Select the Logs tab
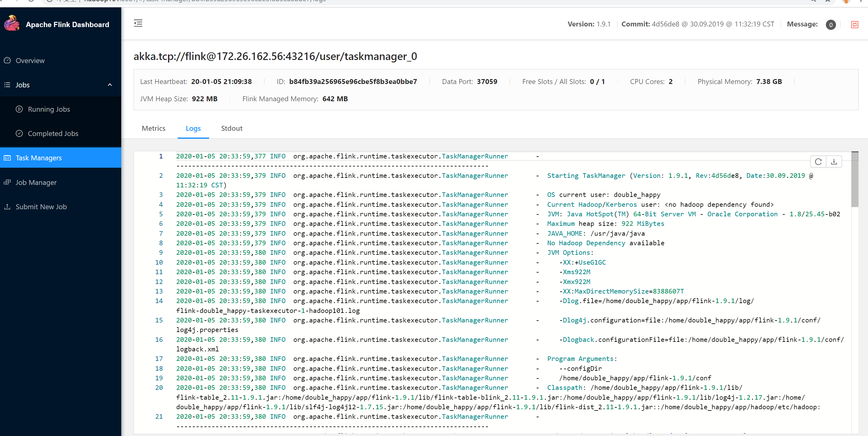This screenshot has width=868, height=436. (x=193, y=128)
